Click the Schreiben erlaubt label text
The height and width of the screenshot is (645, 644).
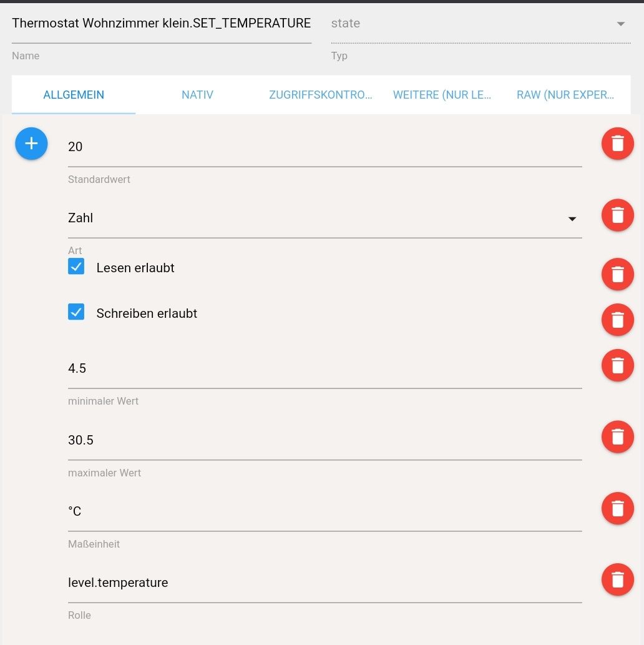point(147,313)
